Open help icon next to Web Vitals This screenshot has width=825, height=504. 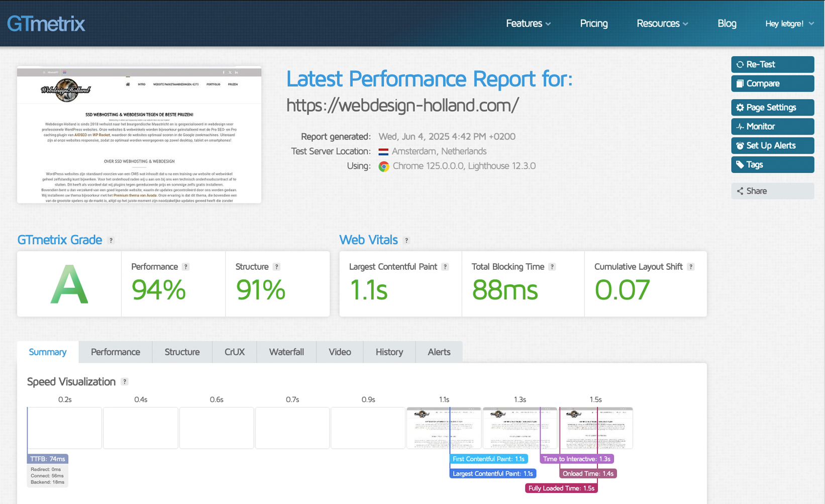pos(406,241)
